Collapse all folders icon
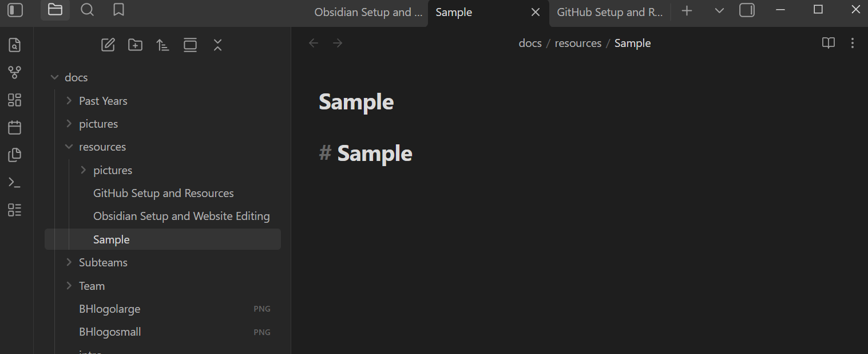Viewport: 868px width, 354px height. (217, 45)
